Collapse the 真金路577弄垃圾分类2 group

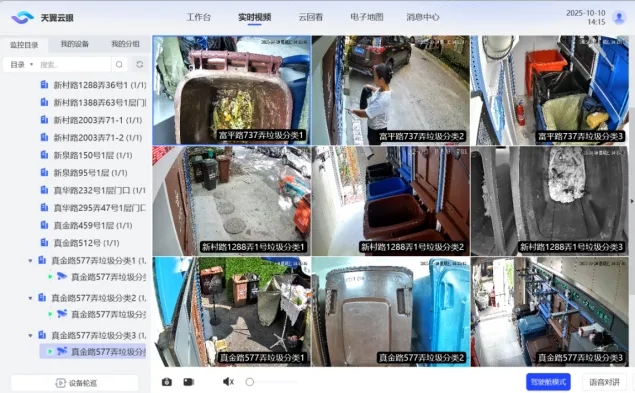(30, 298)
